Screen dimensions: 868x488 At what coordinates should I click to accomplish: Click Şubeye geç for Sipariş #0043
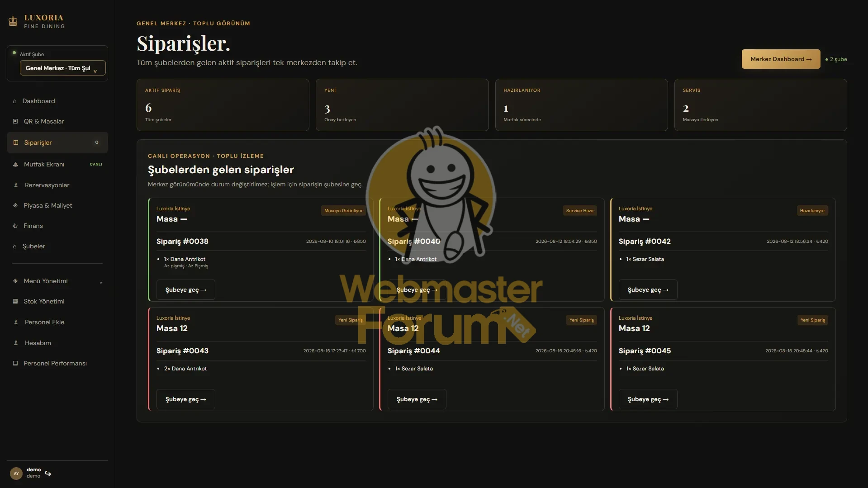(x=186, y=399)
